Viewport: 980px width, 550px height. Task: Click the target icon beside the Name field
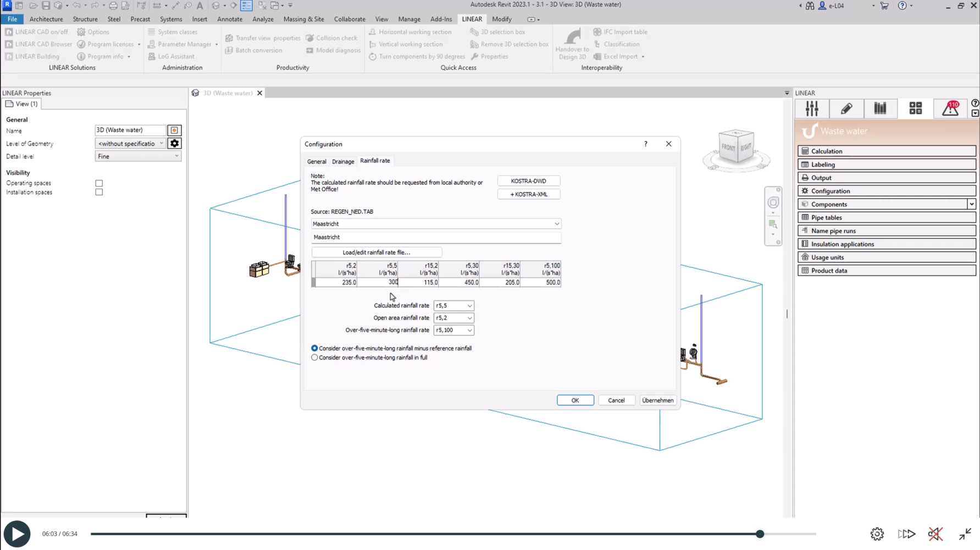click(174, 130)
